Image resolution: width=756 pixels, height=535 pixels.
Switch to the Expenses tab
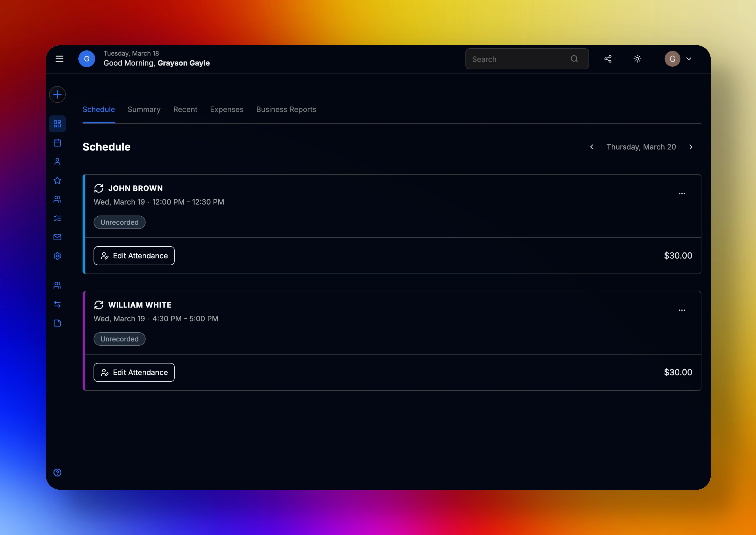(x=227, y=109)
